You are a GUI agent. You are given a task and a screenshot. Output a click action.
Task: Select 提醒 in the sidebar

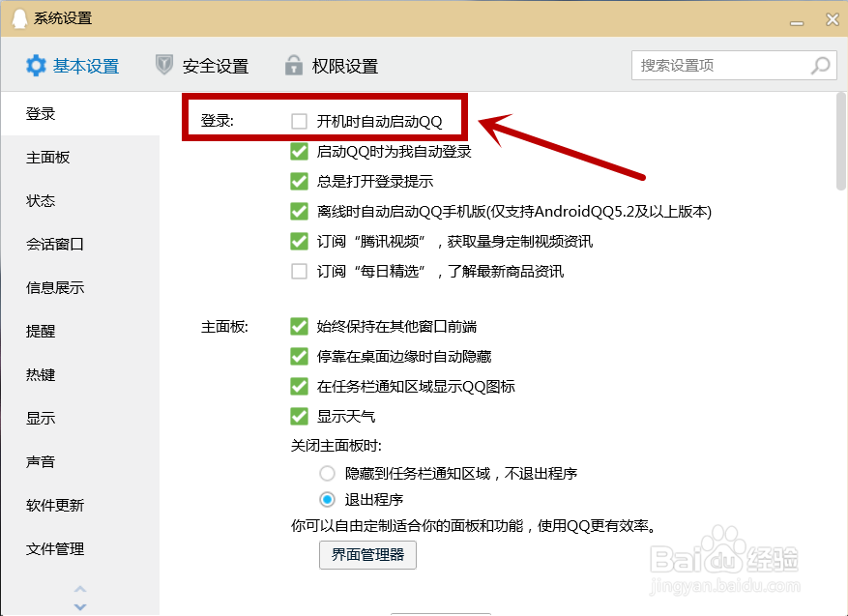coord(80,331)
